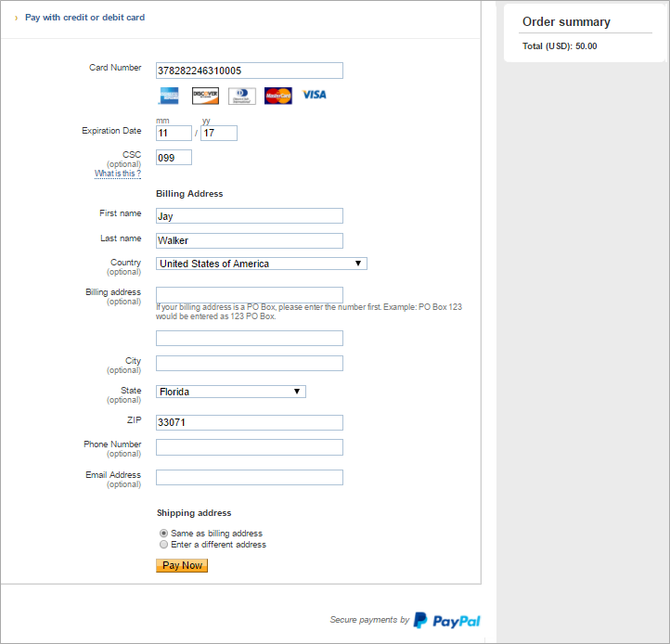Click the CSC code field

point(174,157)
